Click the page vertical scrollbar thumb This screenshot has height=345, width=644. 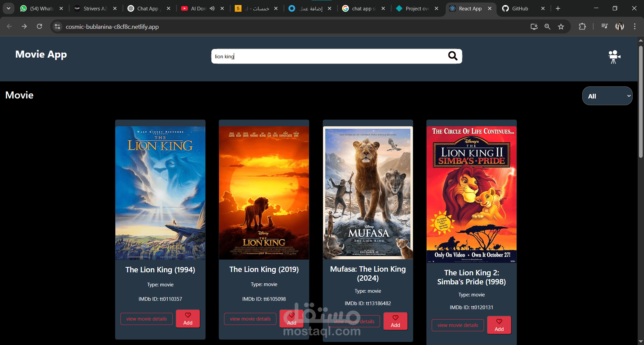(641, 101)
